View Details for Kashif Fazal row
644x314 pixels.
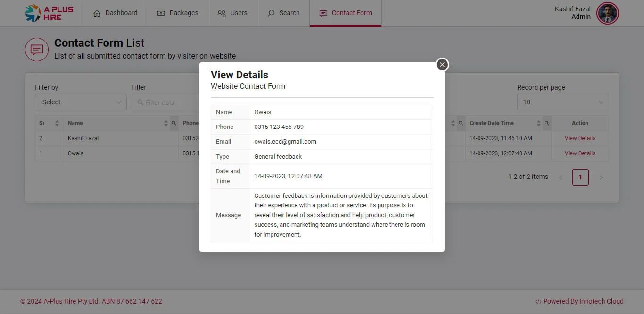(x=580, y=138)
